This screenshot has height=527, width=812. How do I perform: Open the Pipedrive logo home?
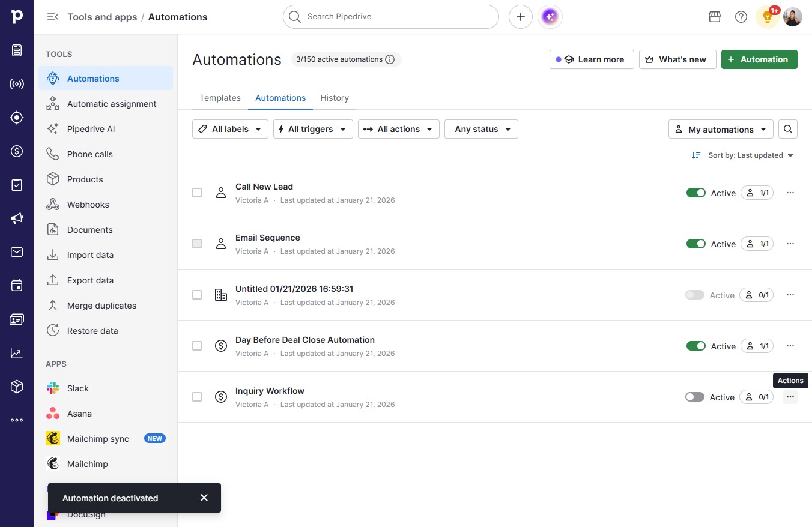(x=17, y=17)
